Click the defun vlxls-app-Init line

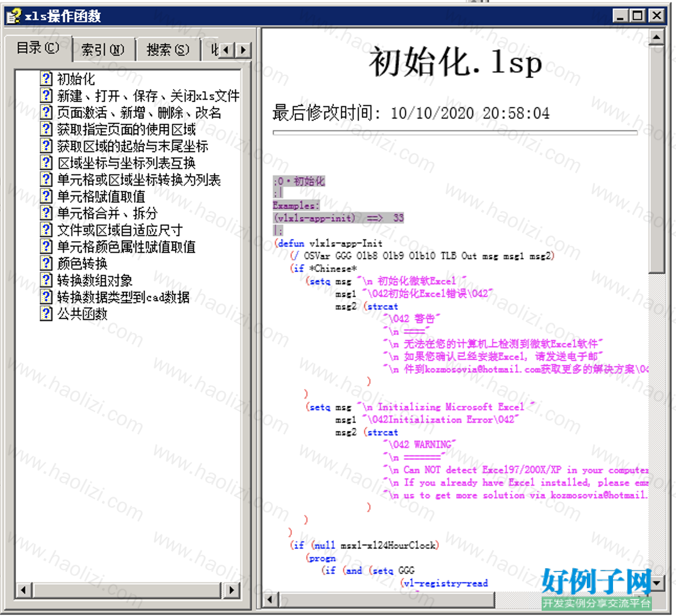pyautogui.click(x=328, y=243)
